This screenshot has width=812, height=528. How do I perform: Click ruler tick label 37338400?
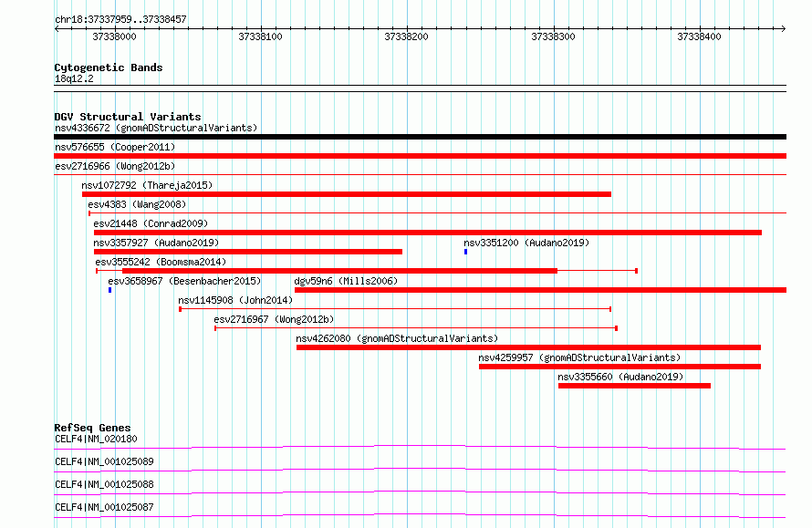click(x=699, y=36)
